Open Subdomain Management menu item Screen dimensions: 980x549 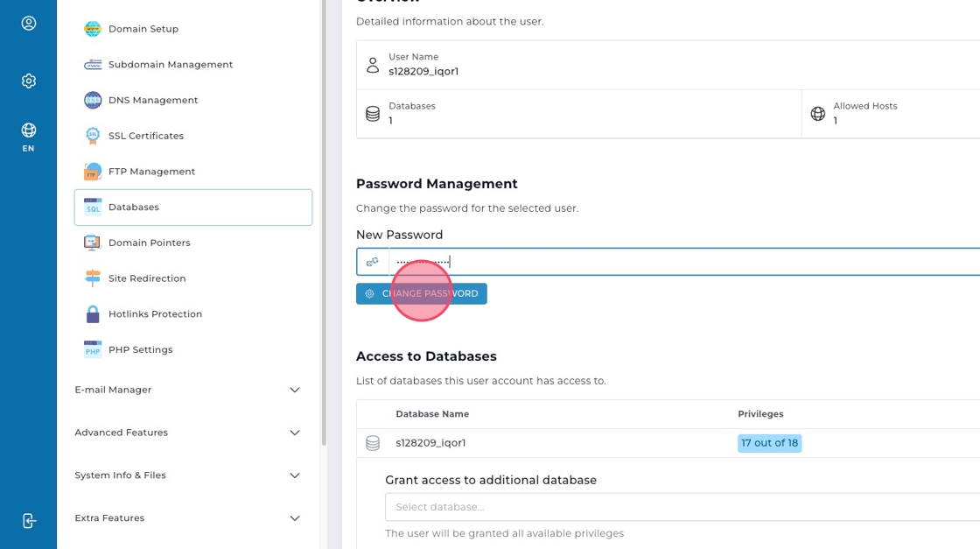pyautogui.click(x=170, y=65)
